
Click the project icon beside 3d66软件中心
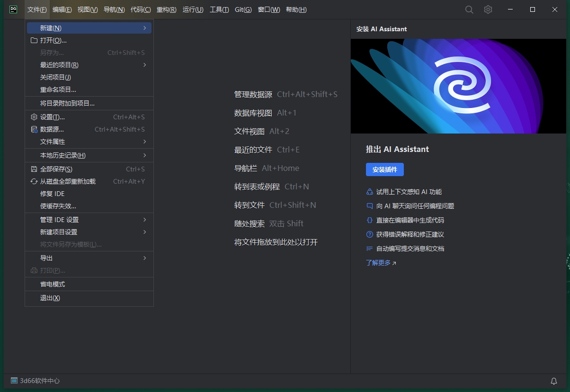point(14,381)
